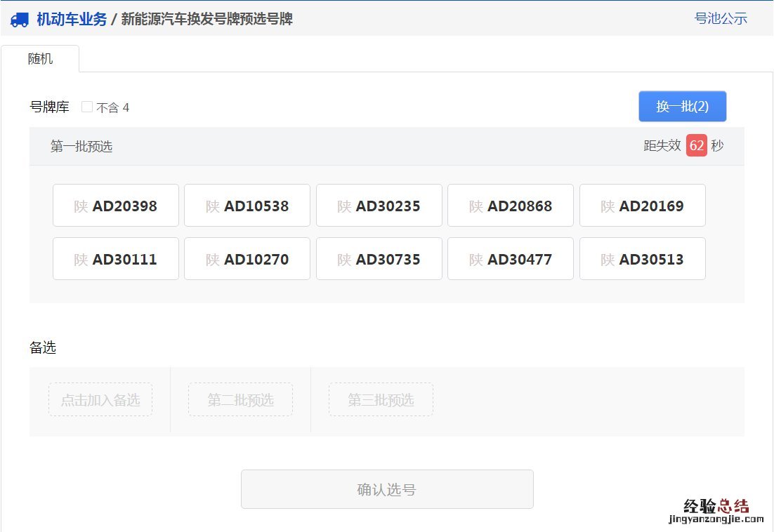
Task: Click the 点击加入备选 slot
Action: pyautogui.click(x=100, y=400)
